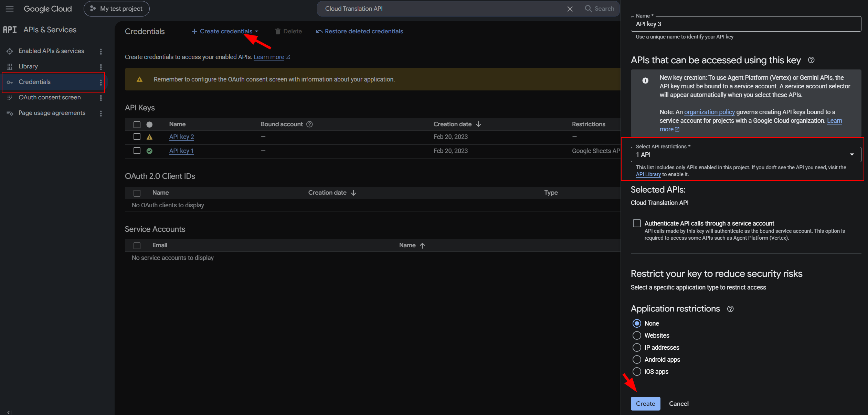Click the Name field containing API key 3
Image resolution: width=868 pixels, height=415 pixels.
pos(746,24)
